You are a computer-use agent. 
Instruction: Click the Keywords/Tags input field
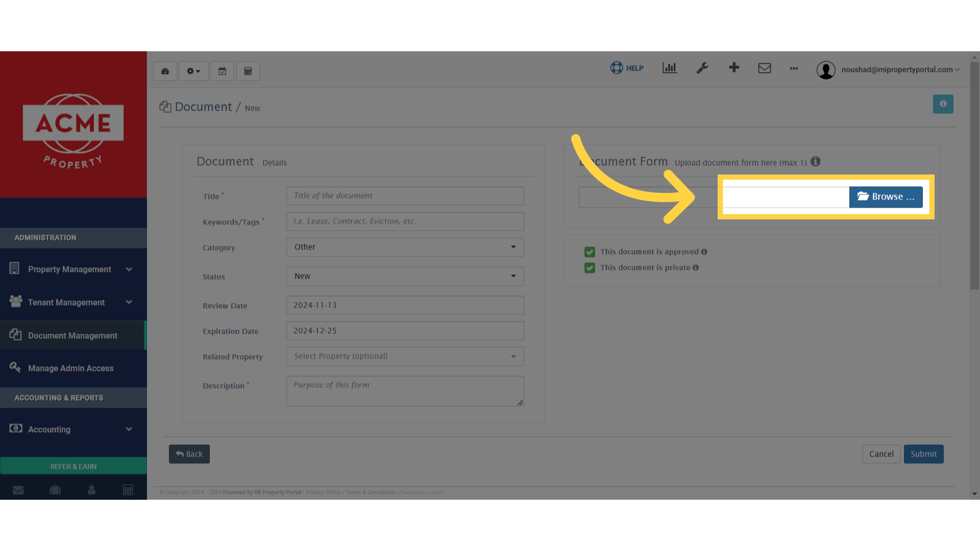[x=405, y=221]
